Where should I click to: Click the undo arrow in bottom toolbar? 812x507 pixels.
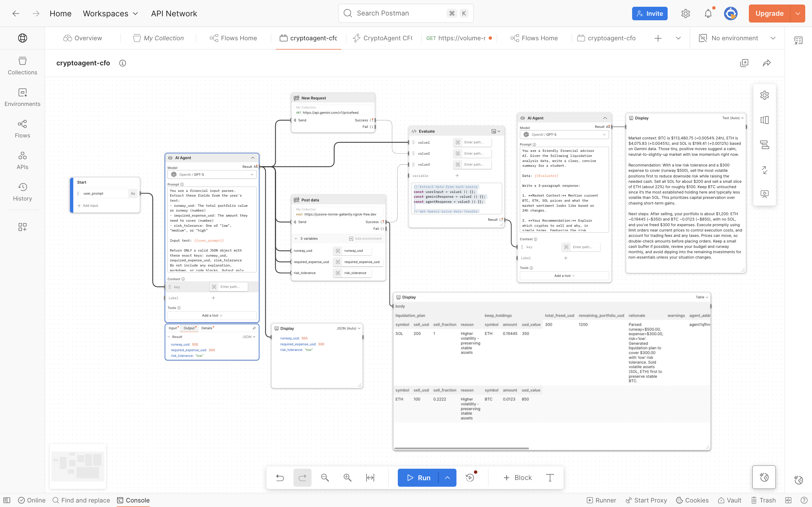(280, 477)
